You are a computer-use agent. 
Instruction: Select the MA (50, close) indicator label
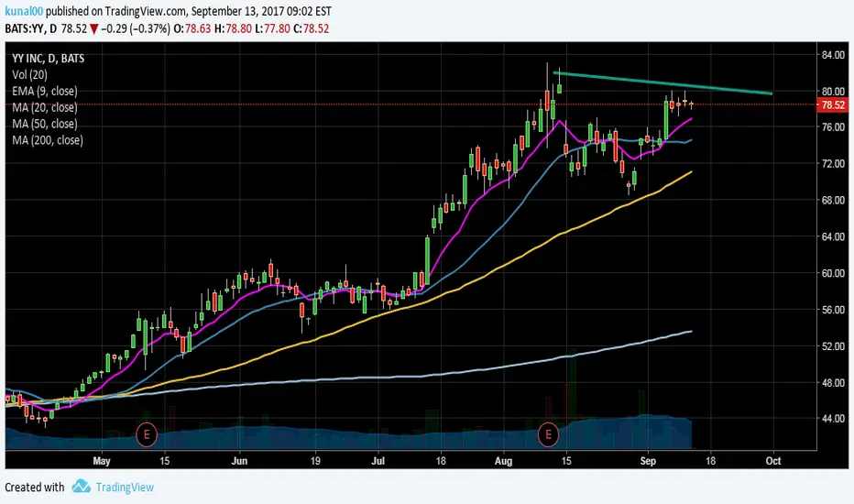click(x=45, y=124)
